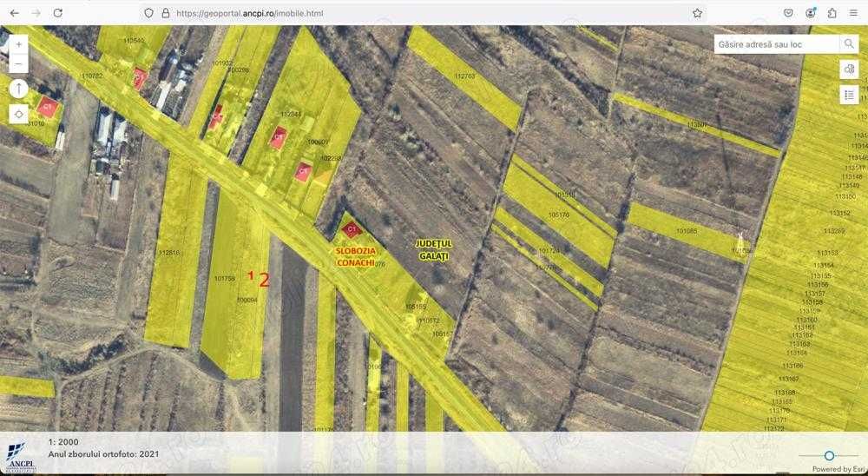The width and height of the screenshot is (868, 476).
Task: Select parcel labeled 100694
Action: [x=247, y=301]
